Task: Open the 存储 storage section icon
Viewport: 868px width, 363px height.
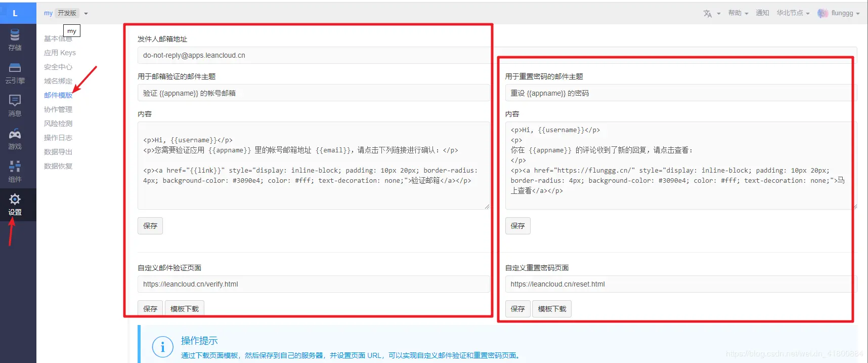Action: 15,35
